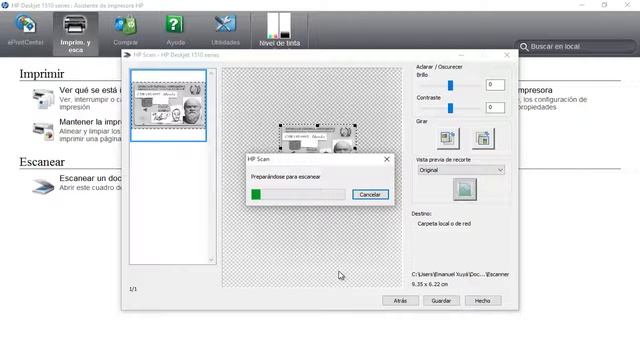
Task: Close the HP Scan progress dialog
Action: (x=387, y=159)
